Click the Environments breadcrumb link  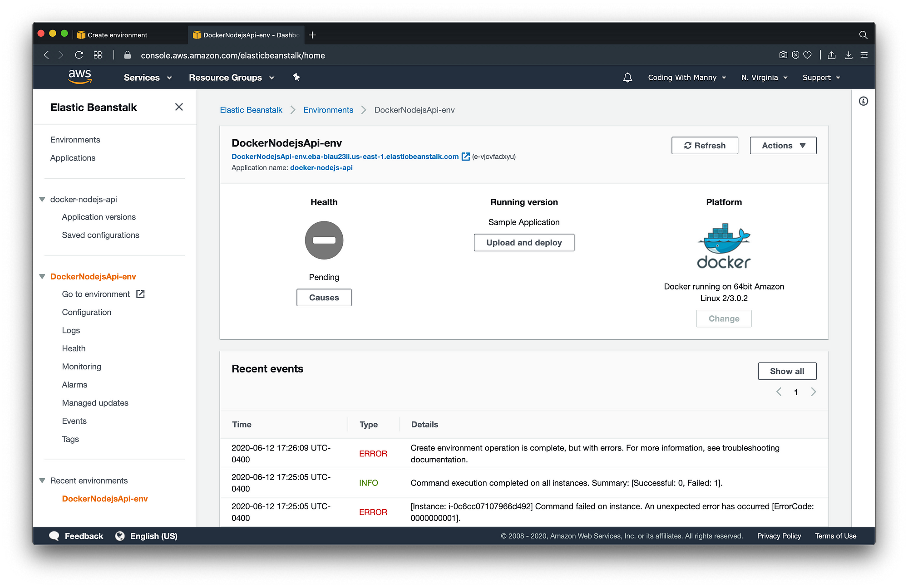[x=328, y=110]
